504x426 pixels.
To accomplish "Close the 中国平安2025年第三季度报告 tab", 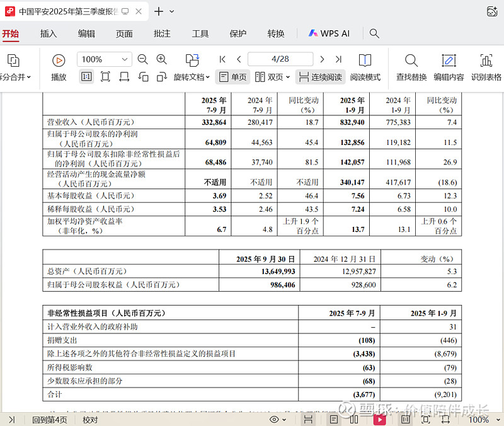I will 139,11.
